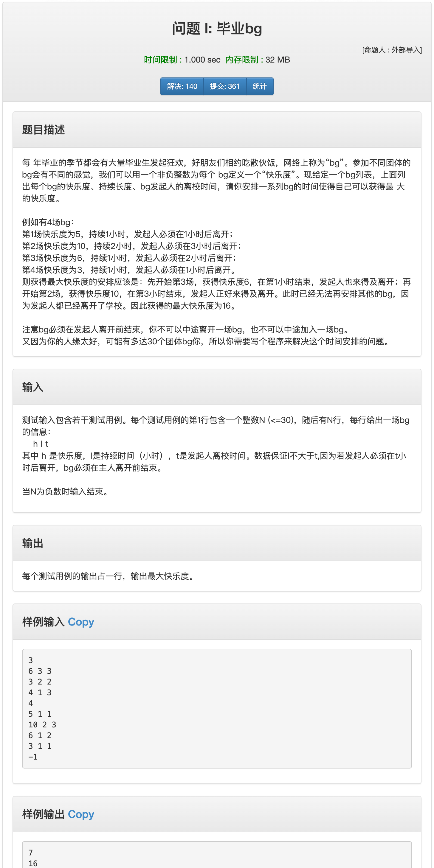Select the 输入 section header

coord(33,387)
